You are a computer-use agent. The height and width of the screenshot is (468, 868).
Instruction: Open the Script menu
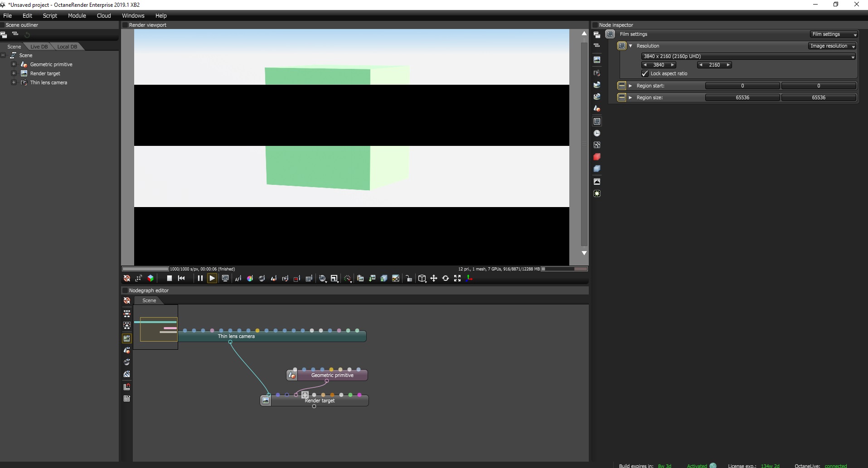coord(50,16)
